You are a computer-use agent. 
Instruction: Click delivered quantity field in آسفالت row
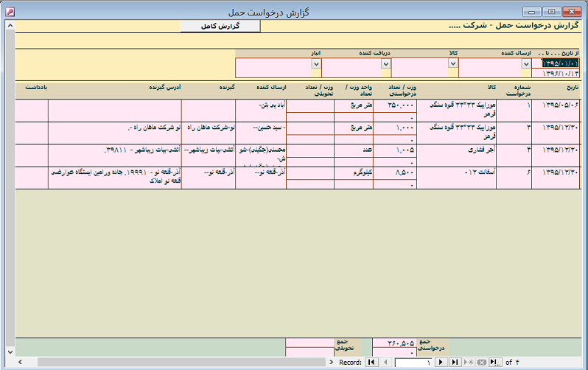[x=310, y=173]
